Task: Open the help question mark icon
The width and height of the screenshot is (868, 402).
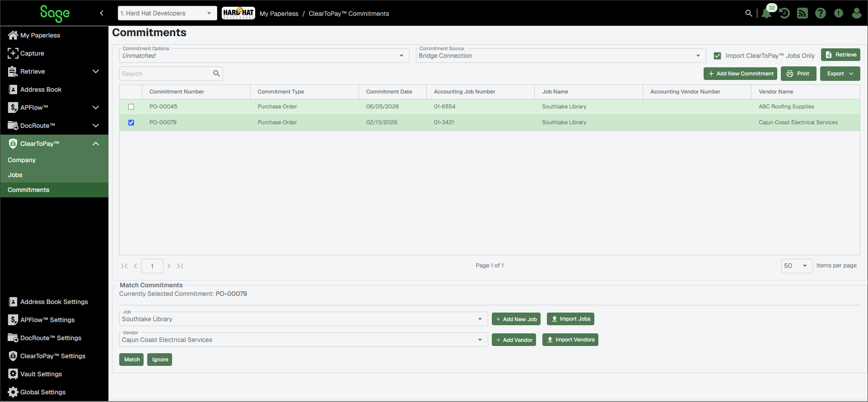Action: pyautogui.click(x=821, y=13)
